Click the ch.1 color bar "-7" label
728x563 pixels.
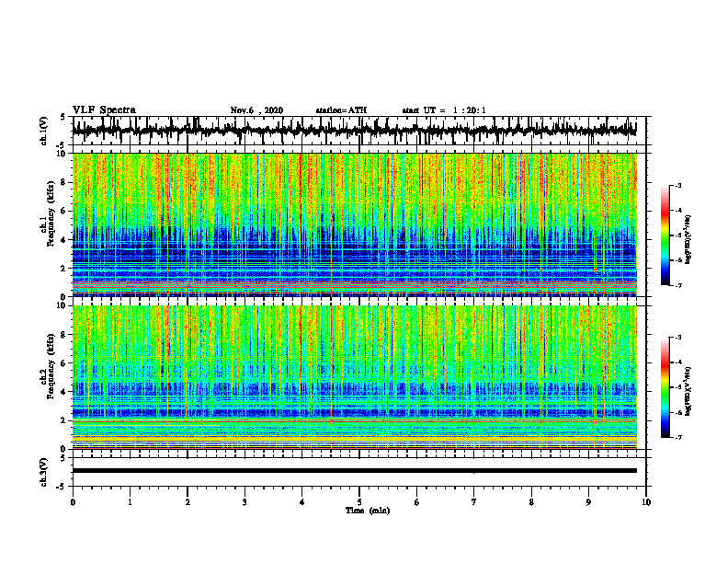(x=677, y=285)
